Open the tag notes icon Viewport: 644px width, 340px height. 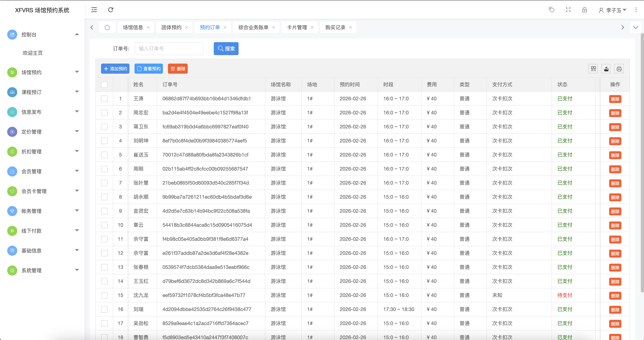pyautogui.click(x=552, y=10)
